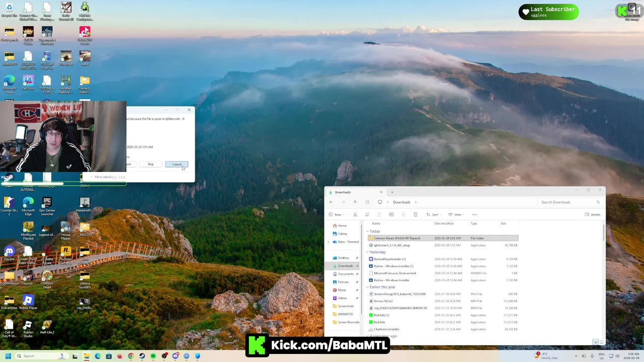This screenshot has height=362, width=644.
Task: Collapse the Today group in Downloads
Action: point(368,231)
